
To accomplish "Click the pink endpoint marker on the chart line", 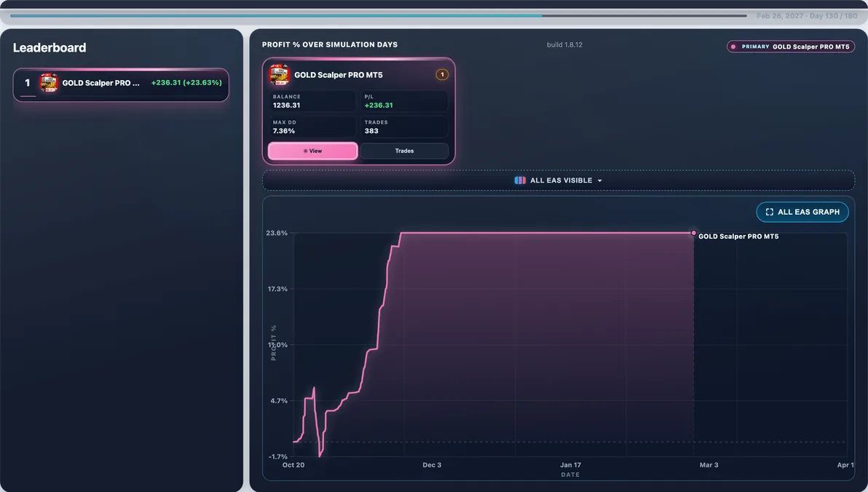I will tap(694, 233).
